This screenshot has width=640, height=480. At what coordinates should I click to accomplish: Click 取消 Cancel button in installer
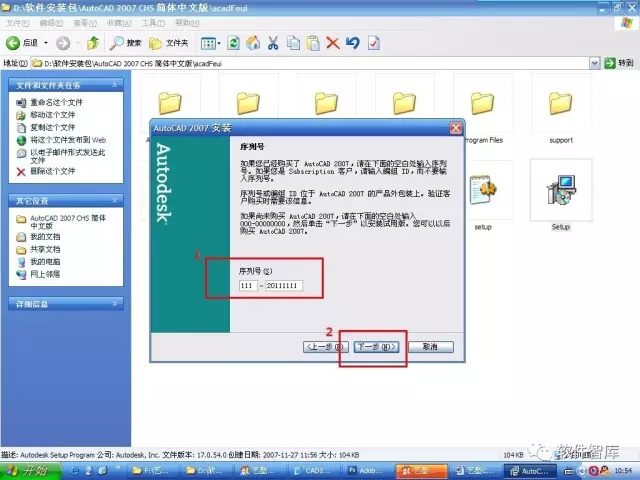(x=431, y=347)
